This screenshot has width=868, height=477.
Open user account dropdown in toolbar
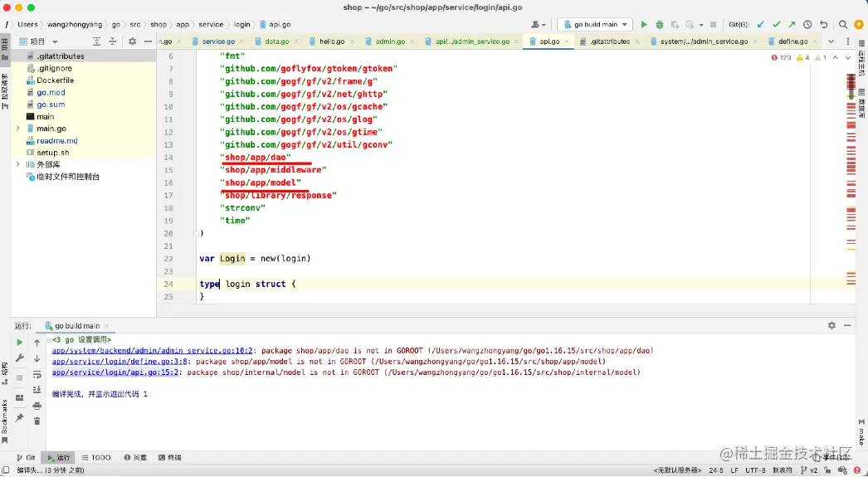point(538,24)
